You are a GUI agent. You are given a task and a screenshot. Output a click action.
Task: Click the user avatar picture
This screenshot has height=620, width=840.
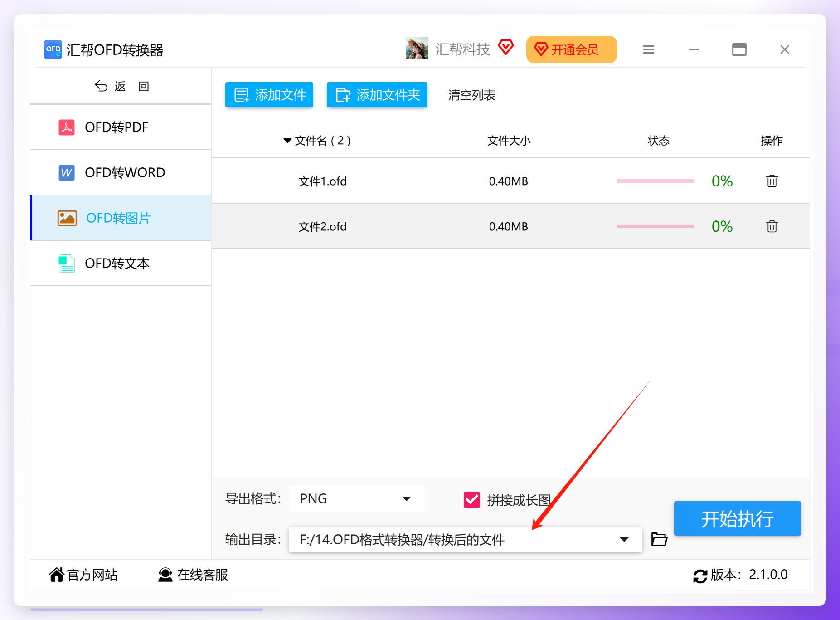[x=417, y=49]
